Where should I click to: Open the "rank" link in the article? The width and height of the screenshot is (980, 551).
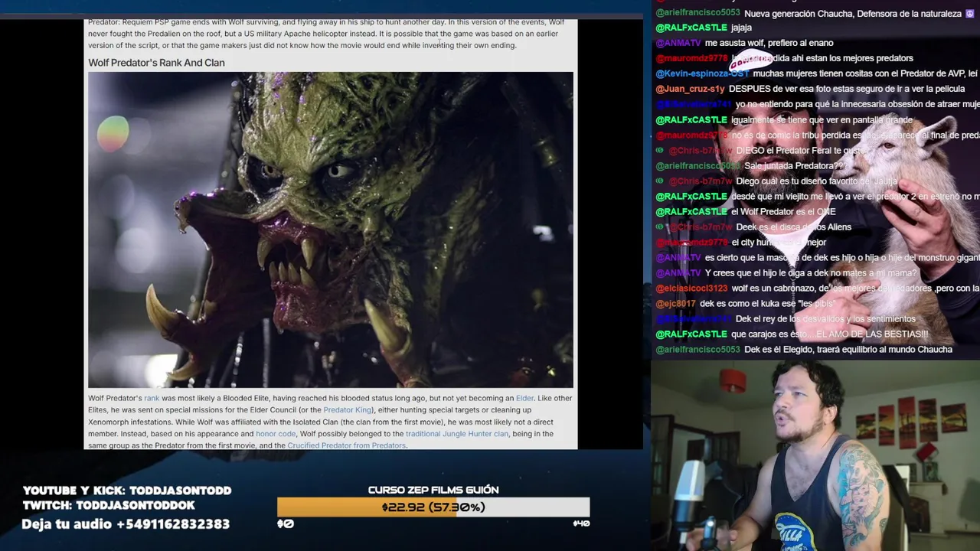click(152, 398)
